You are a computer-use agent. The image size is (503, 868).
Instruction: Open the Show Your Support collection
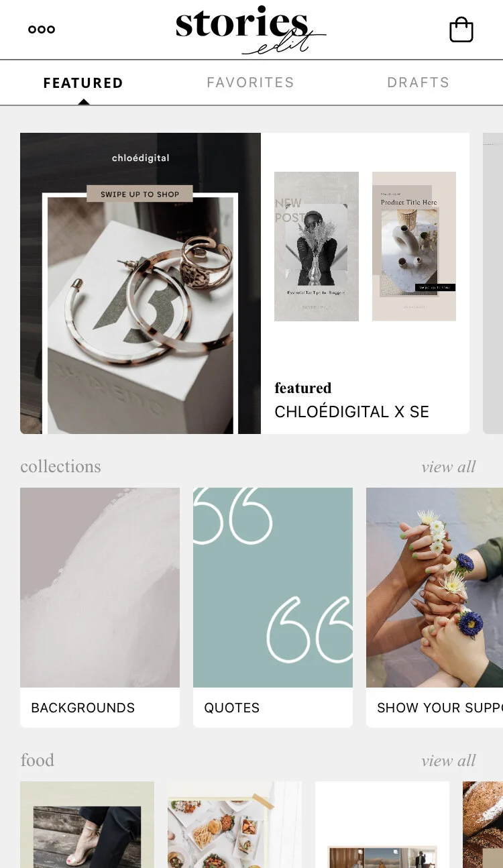435,608
